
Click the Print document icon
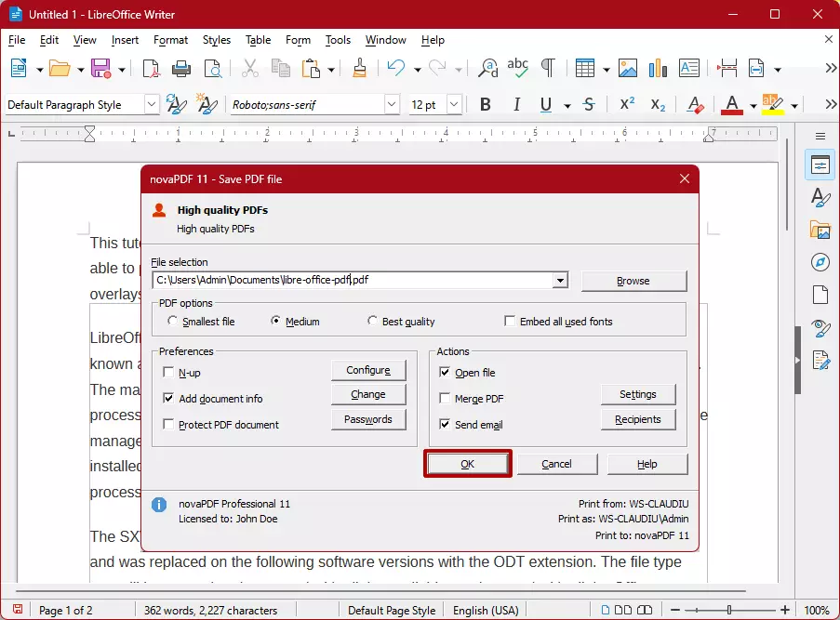(x=182, y=69)
